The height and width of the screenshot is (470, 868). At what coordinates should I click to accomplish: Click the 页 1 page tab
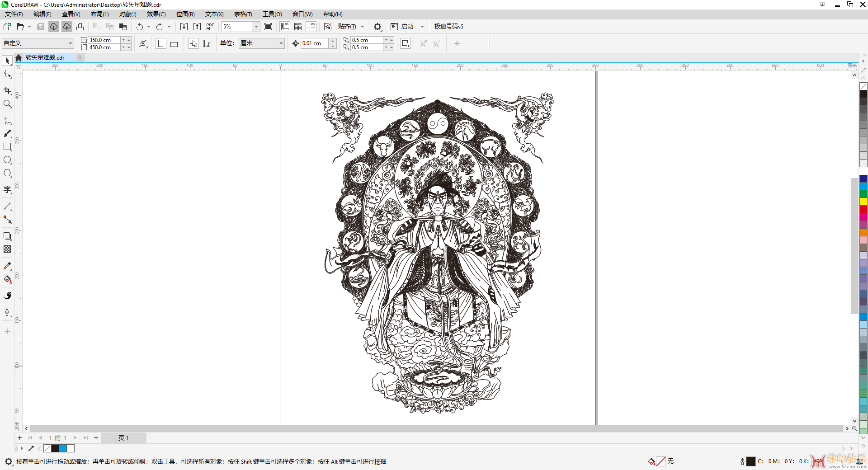click(123, 438)
